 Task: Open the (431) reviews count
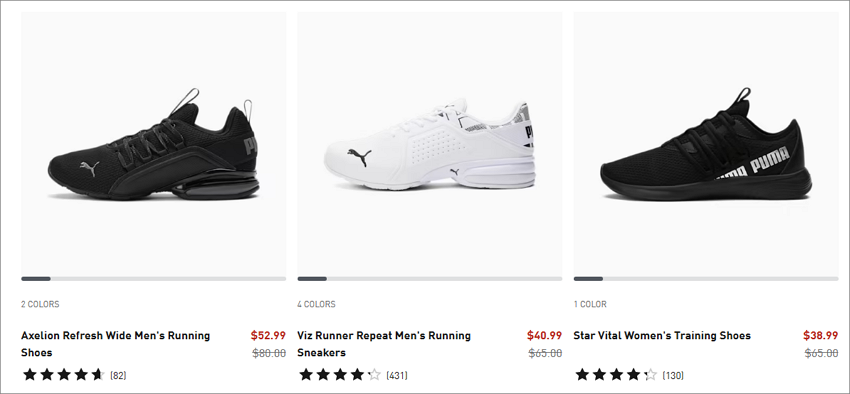(397, 375)
